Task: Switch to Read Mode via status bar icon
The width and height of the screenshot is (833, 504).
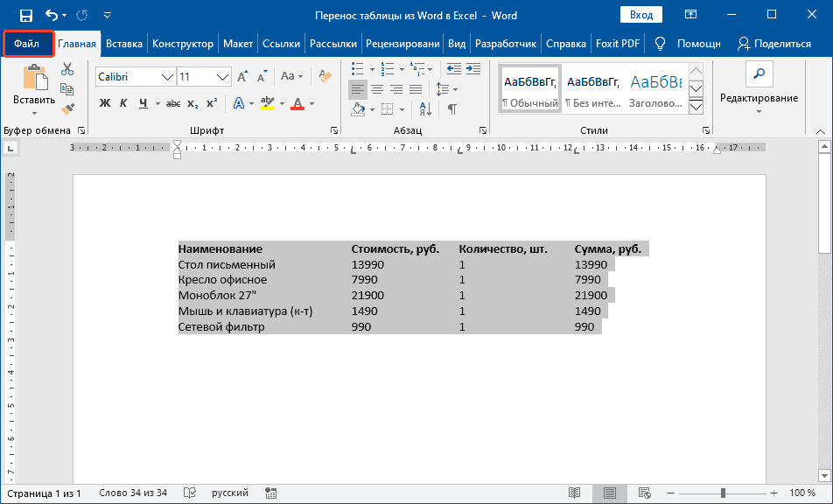Action: pos(575,493)
